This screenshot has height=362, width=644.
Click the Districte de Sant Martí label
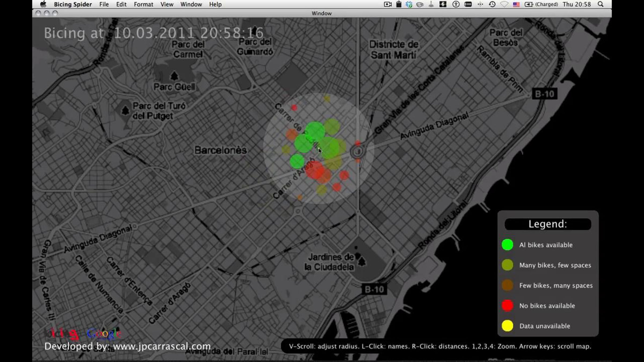tap(394, 50)
